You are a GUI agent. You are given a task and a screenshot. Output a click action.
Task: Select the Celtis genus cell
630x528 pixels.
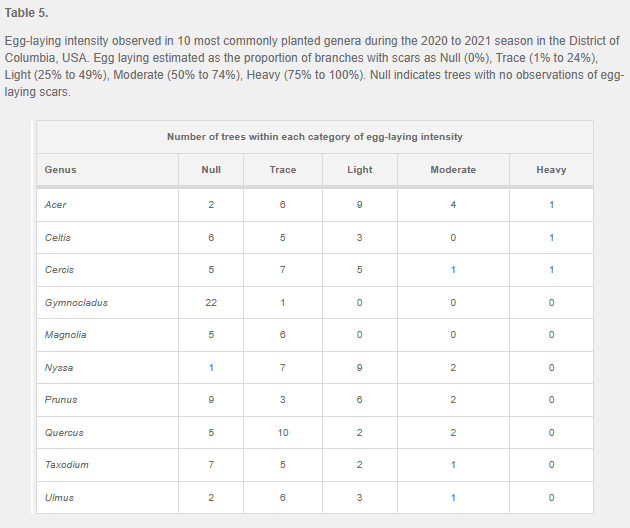pyautogui.click(x=58, y=238)
